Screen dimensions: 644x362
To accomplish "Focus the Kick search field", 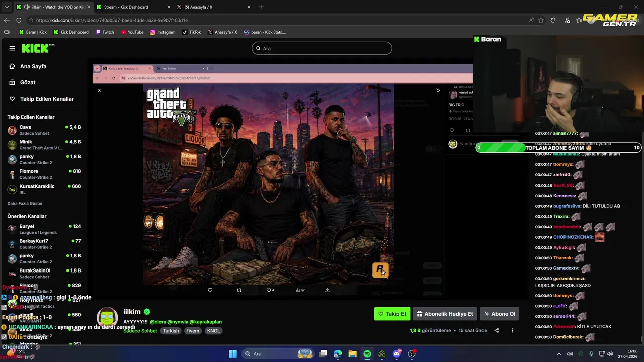I will (321, 48).
